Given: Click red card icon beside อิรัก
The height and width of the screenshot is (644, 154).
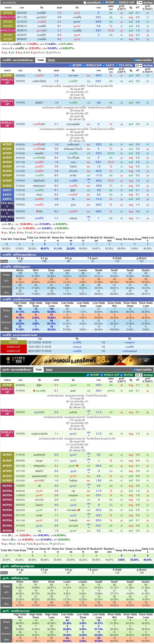Looking at the screenshot, I should 37,211.
